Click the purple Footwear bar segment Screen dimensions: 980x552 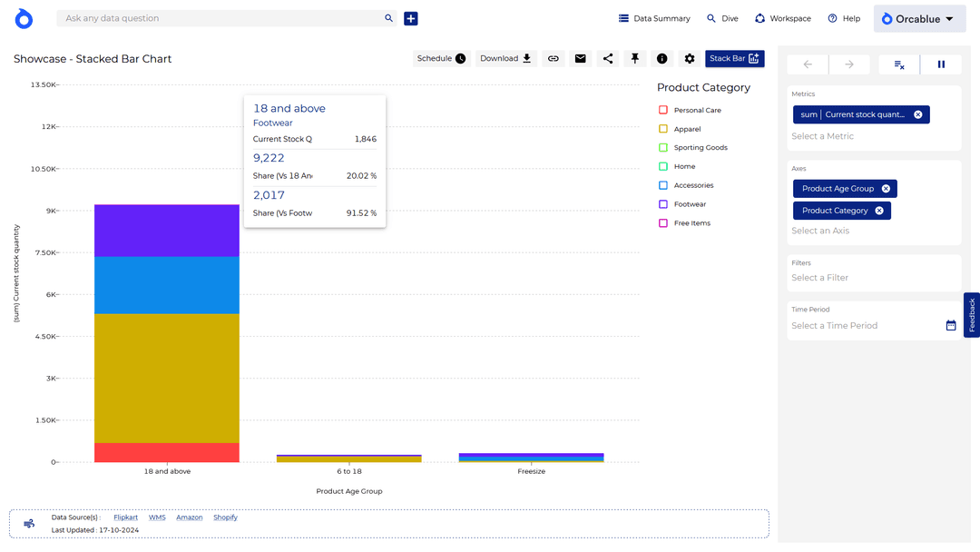pyautogui.click(x=166, y=231)
